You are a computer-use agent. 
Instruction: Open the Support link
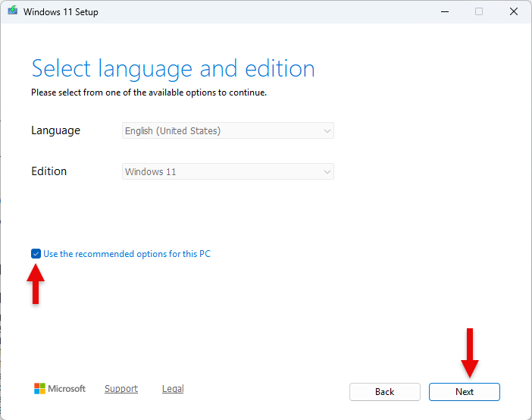pyautogui.click(x=121, y=388)
